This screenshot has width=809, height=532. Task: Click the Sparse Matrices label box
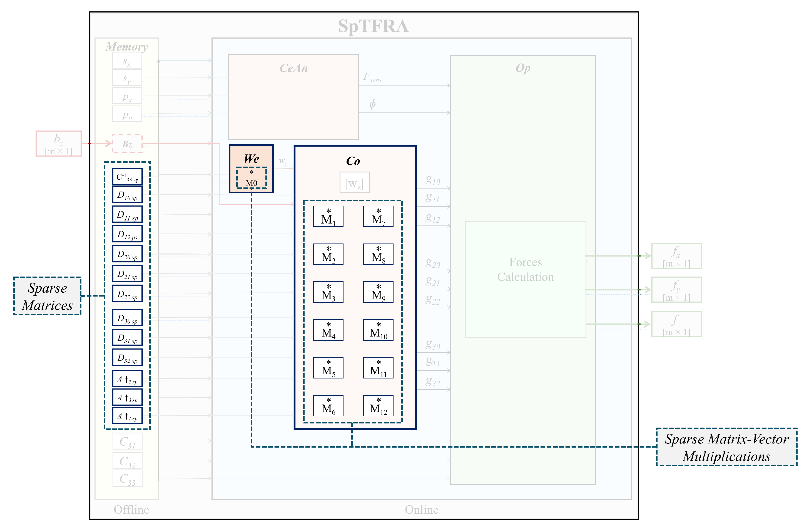(47, 296)
